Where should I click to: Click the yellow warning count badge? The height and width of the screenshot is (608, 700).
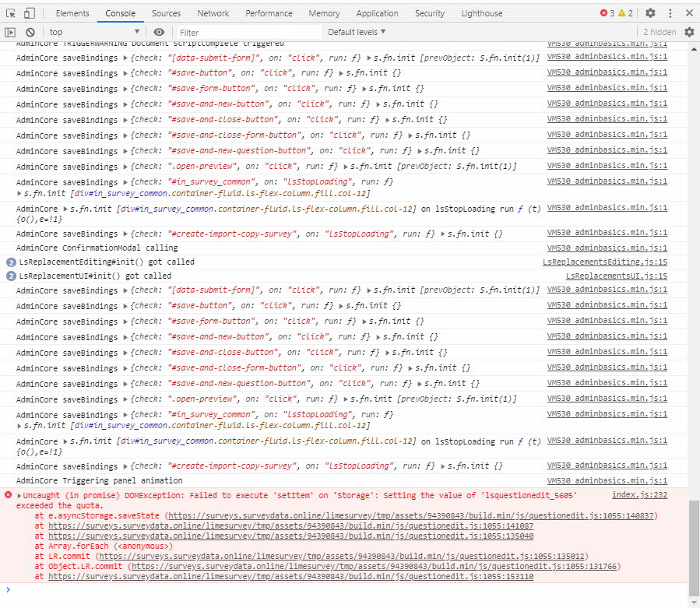point(625,13)
